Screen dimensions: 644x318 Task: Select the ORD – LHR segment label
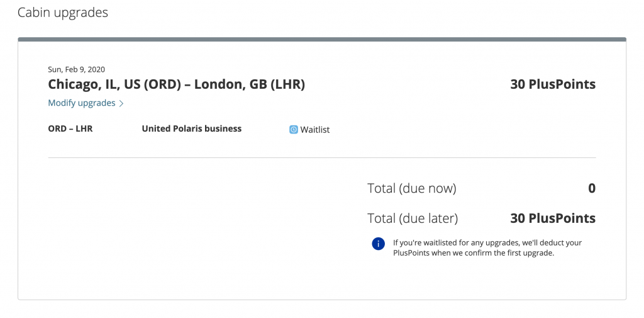(70, 128)
